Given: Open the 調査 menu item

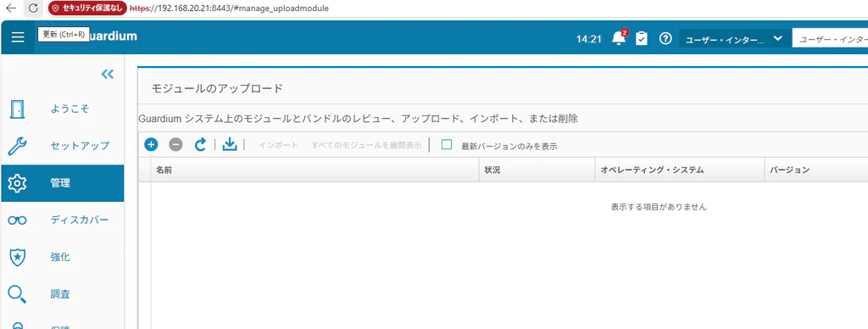Looking at the screenshot, I should [x=63, y=293].
